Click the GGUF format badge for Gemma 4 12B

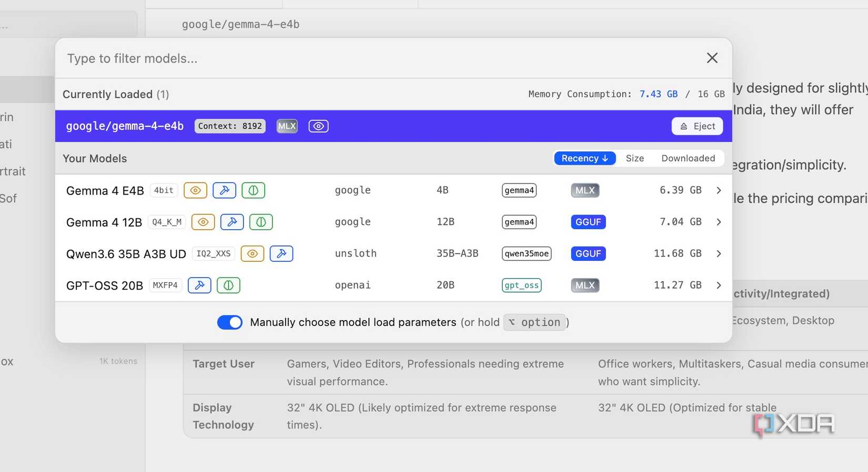(x=588, y=222)
